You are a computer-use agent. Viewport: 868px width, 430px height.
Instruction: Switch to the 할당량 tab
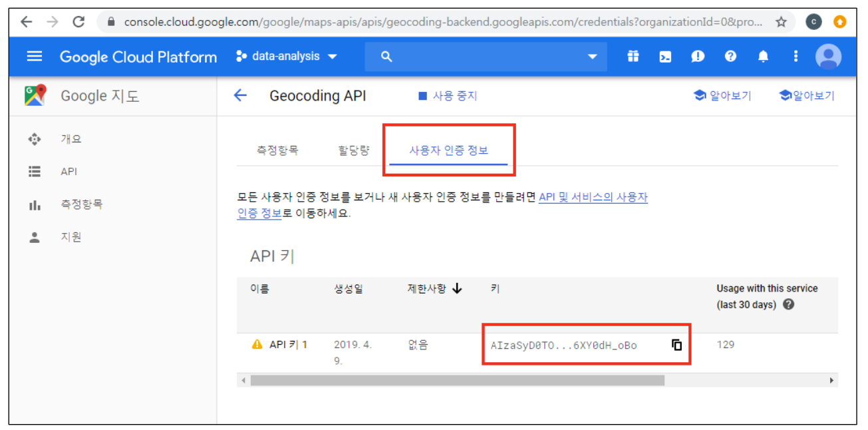pos(353,150)
